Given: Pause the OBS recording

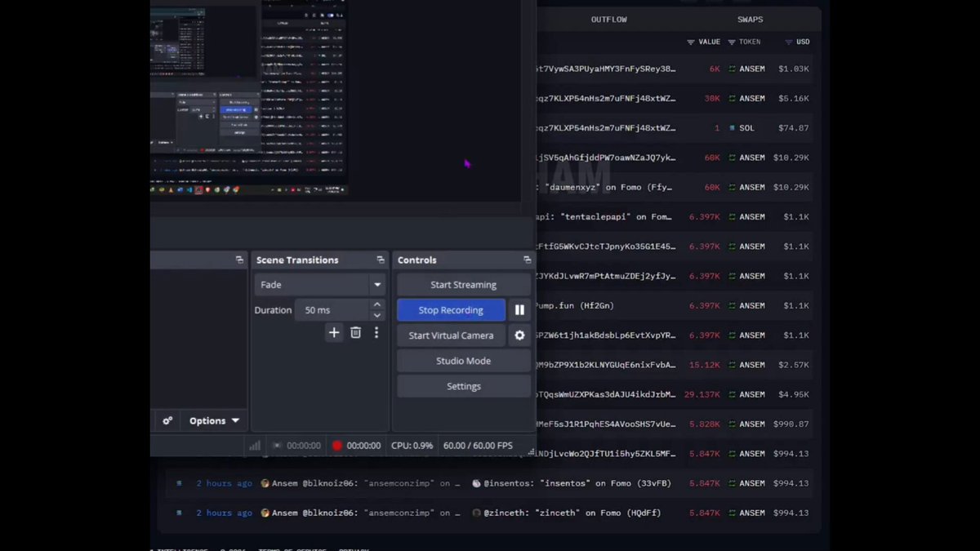Looking at the screenshot, I should pos(519,310).
